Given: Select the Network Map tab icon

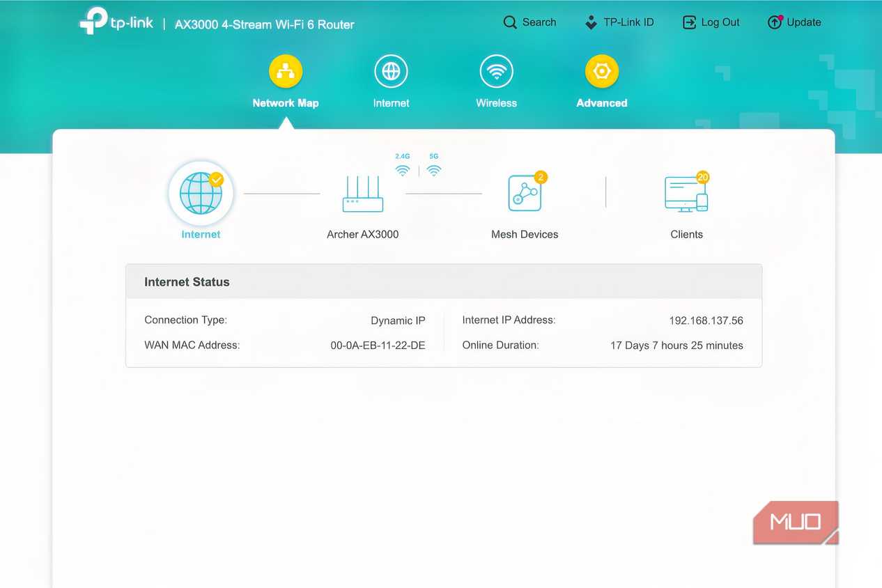Looking at the screenshot, I should [286, 71].
